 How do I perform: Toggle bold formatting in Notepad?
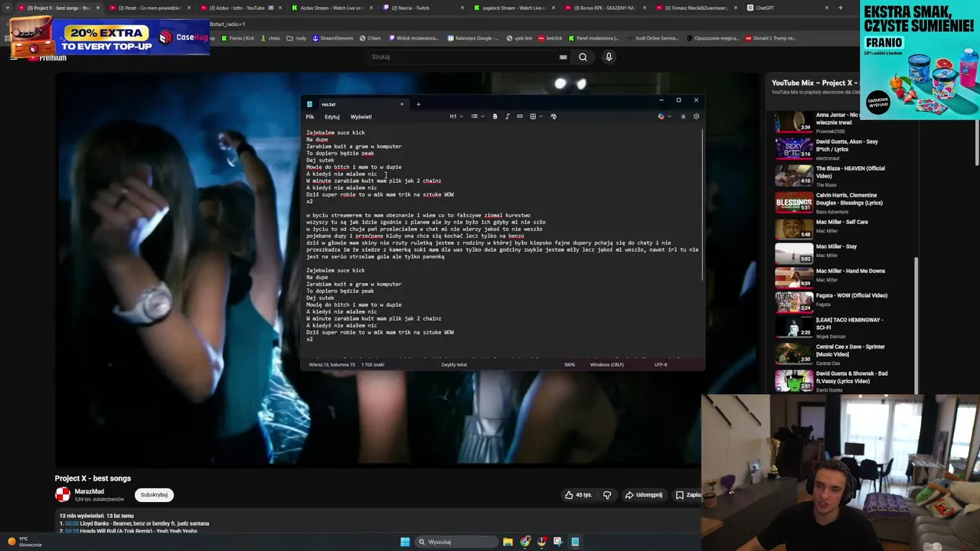click(495, 116)
